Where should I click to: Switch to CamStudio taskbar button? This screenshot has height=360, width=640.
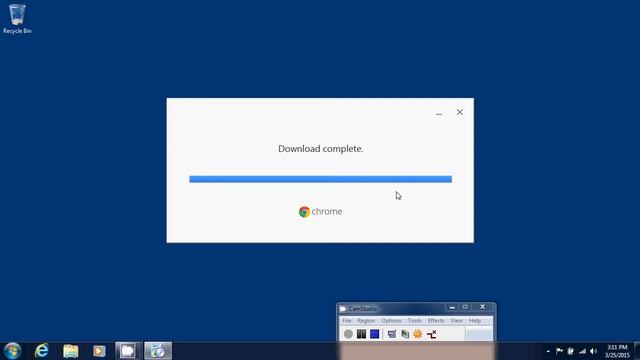pos(128,351)
